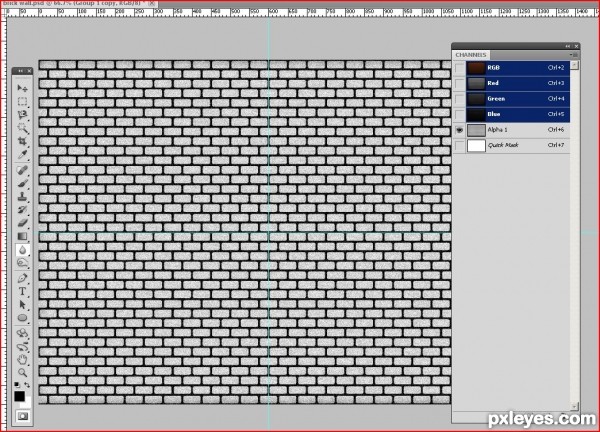Image resolution: width=600 pixels, height=432 pixels.
Task: Collapse the Channels panel to icons
Action: pyautogui.click(x=567, y=46)
